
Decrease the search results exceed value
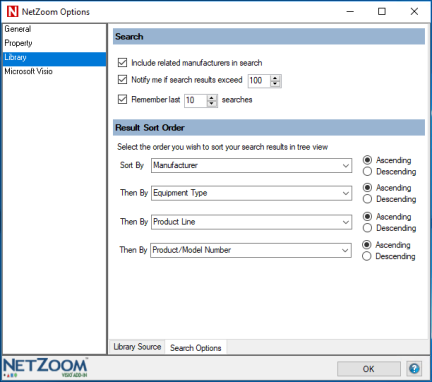point(275,83)
